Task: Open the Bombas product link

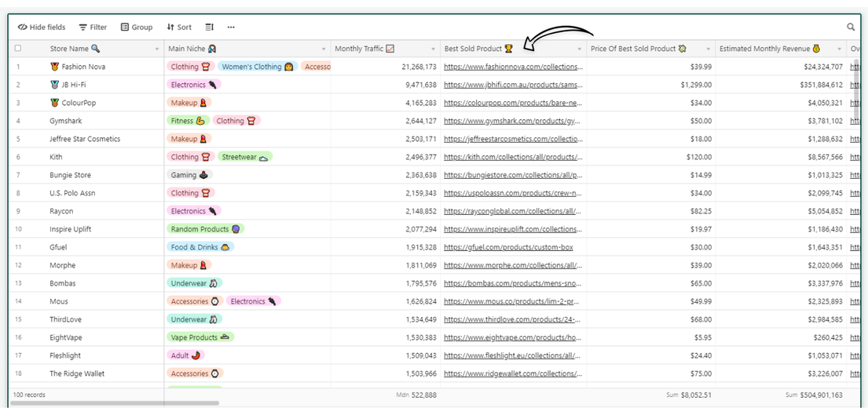Action: (513, 283)
